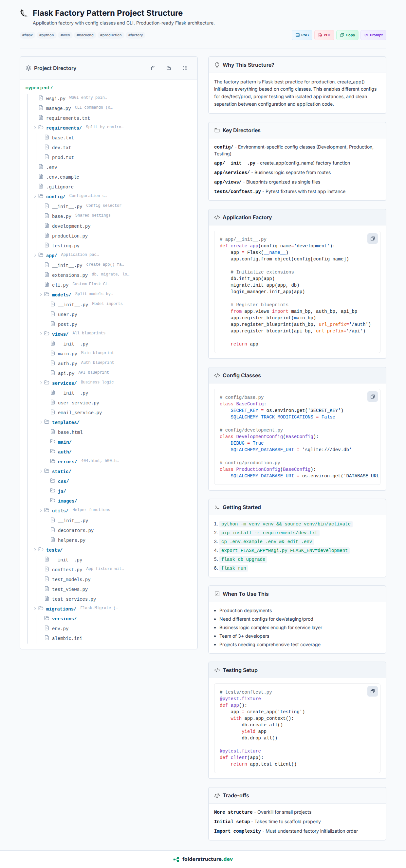This screenshot has height=868, width=406.
Task: Open the Prompt option
Action: click(373, 35)
